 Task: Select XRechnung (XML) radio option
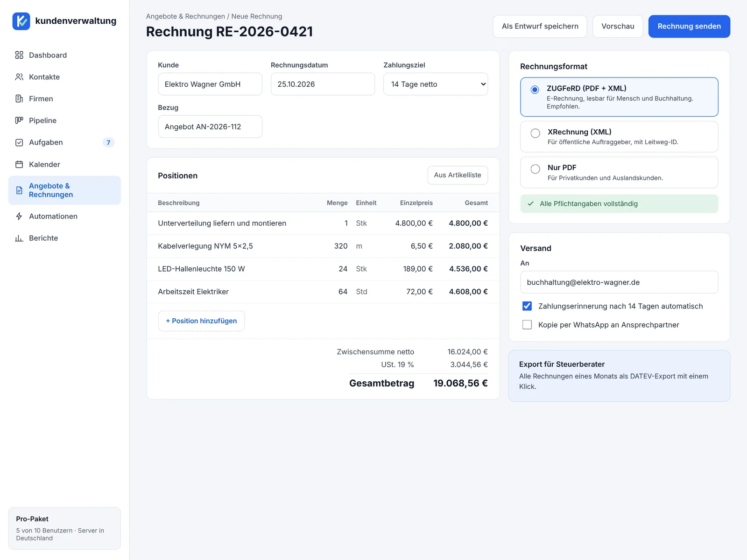(536, 133)
